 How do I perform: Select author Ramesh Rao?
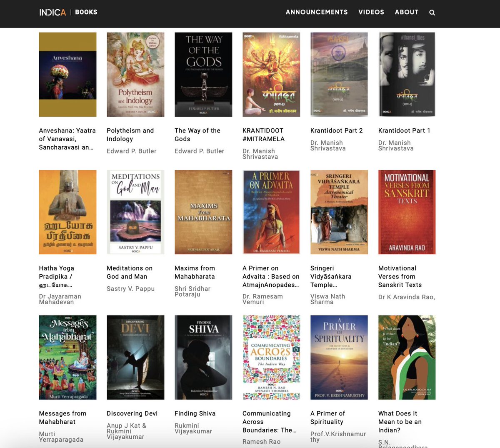point(262,442)
